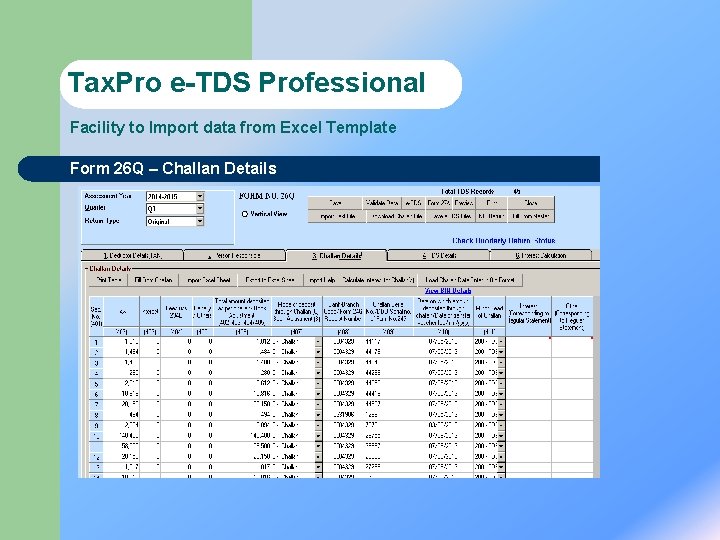Click the Save button
720x540 pixels.
[x=336, y=202]
